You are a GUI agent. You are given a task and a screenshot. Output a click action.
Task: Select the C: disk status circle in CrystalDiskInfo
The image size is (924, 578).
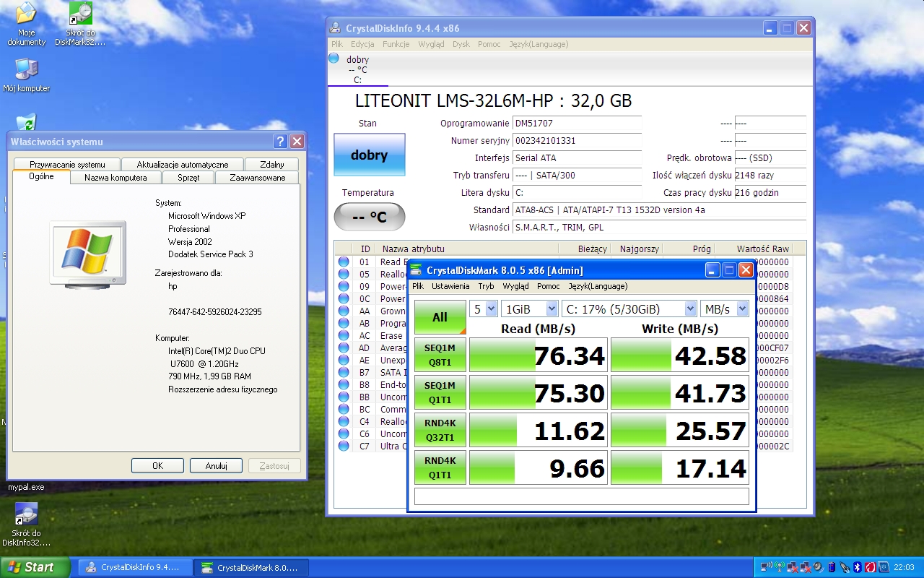(x=334, y=59)
